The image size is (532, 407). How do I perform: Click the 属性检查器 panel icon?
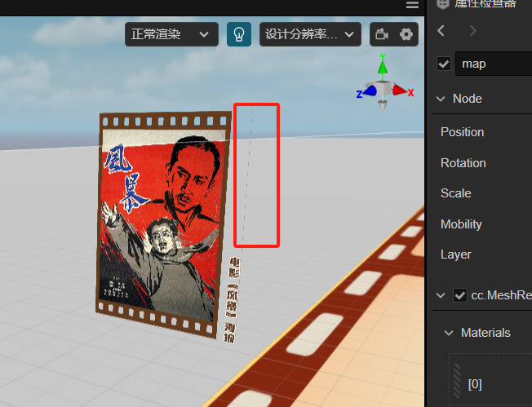pos(443,4)
